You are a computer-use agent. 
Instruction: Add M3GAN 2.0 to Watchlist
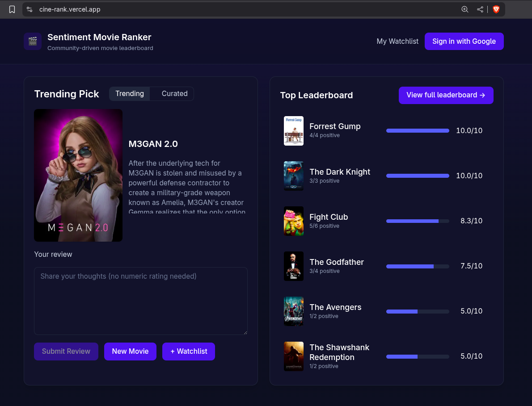tap(188, 352)
